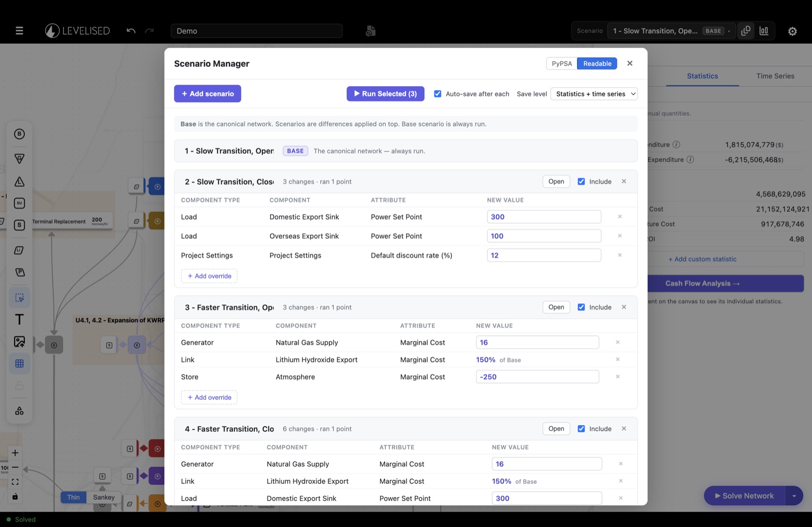Image resolution: width=812 pixels, height=527 pixels.
Task: Click the fit-to-screen icon
Action: [15, 482]
